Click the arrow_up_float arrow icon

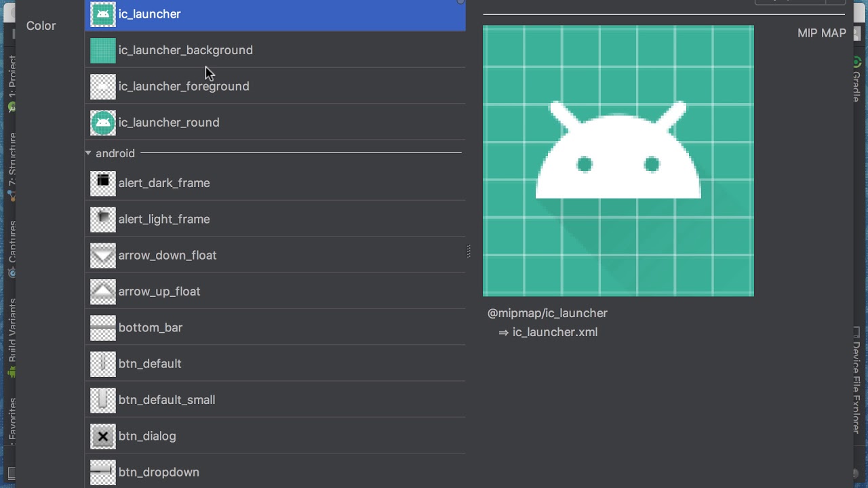point(103,291)
